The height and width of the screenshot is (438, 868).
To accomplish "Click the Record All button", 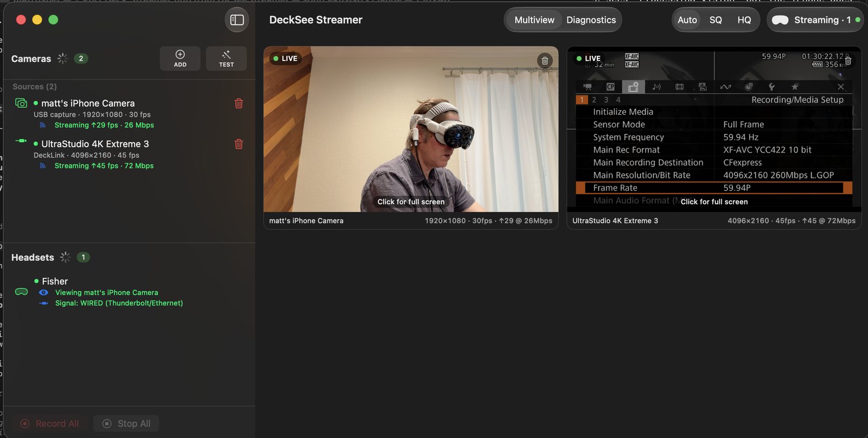I will (x=50, y=424).
